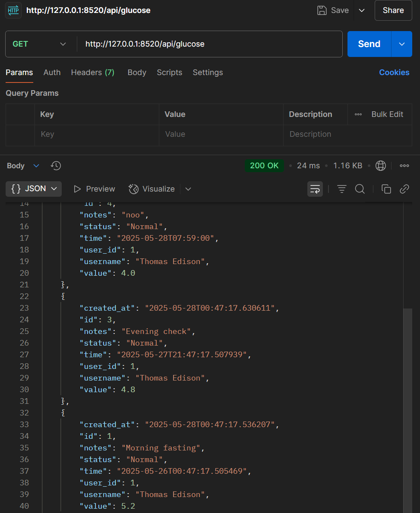Screen dimensions: 420x513
Task: Send the GET request
Action: tap(369, 44)
